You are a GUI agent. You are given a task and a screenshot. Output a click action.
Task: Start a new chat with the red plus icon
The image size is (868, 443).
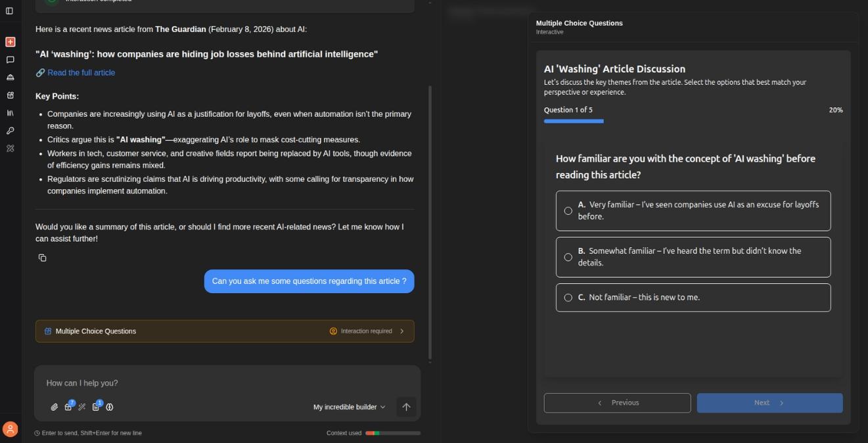[10, 41]
